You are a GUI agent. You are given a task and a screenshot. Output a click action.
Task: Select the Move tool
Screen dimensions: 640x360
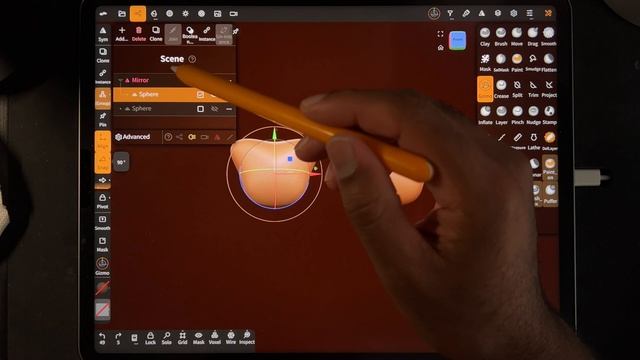517,36
